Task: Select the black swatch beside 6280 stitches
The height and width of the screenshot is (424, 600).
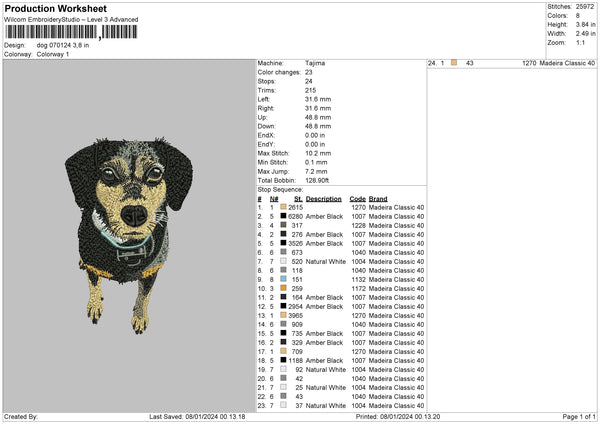Action: click(284, 216)
